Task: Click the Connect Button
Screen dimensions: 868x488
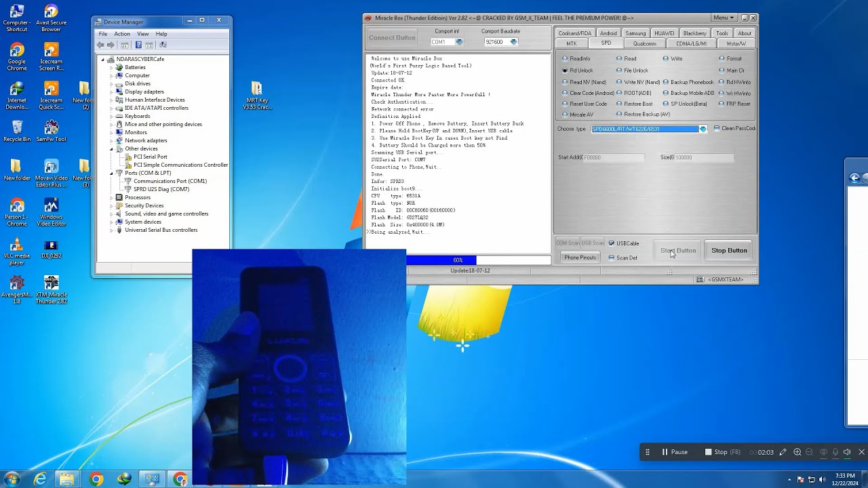Action: (392, 38)
